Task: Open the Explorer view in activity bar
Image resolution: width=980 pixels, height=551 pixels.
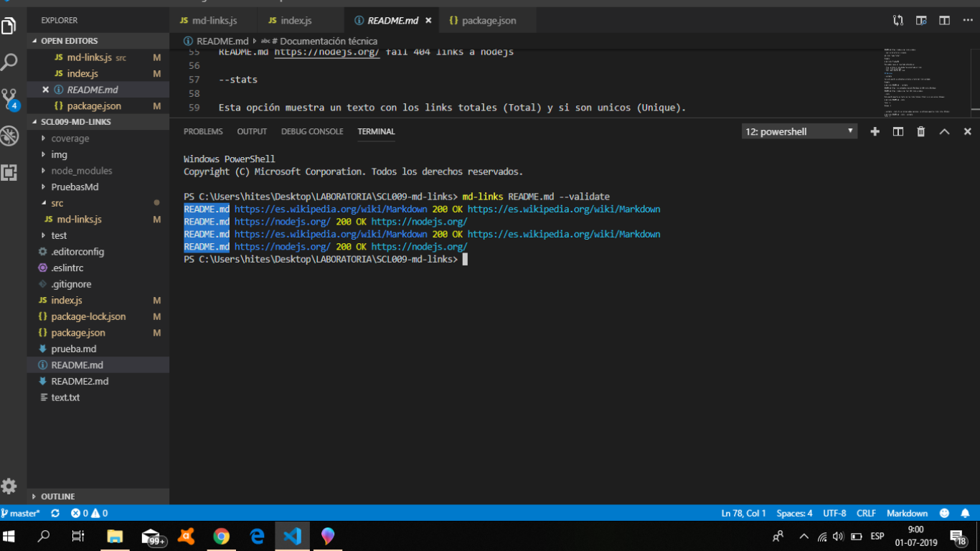Action: coord(9,27)
